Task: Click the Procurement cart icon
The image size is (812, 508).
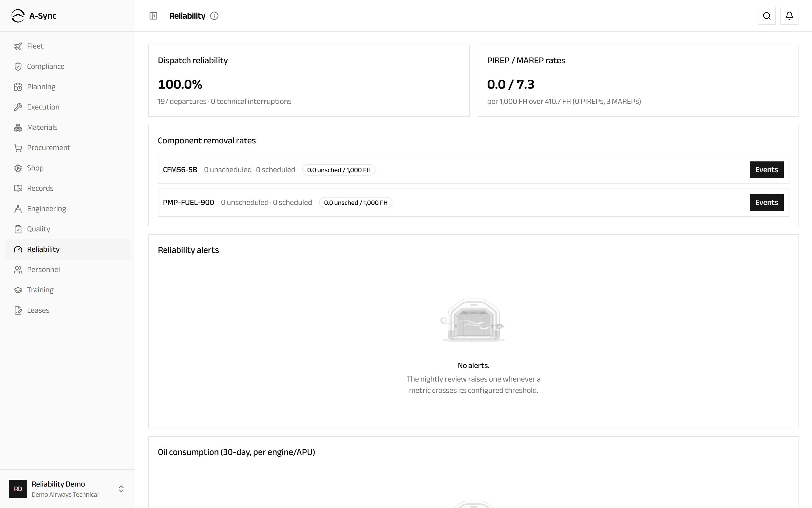Action: 18,148
